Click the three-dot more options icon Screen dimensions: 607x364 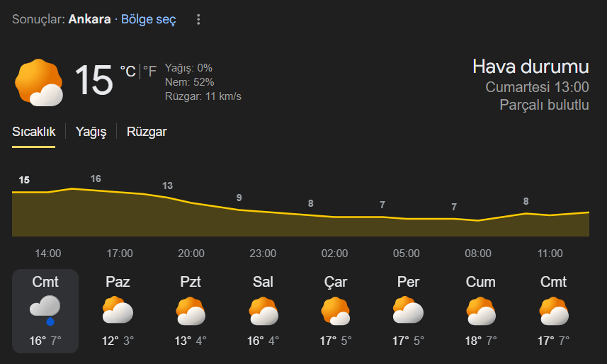(x=198, y=20)
